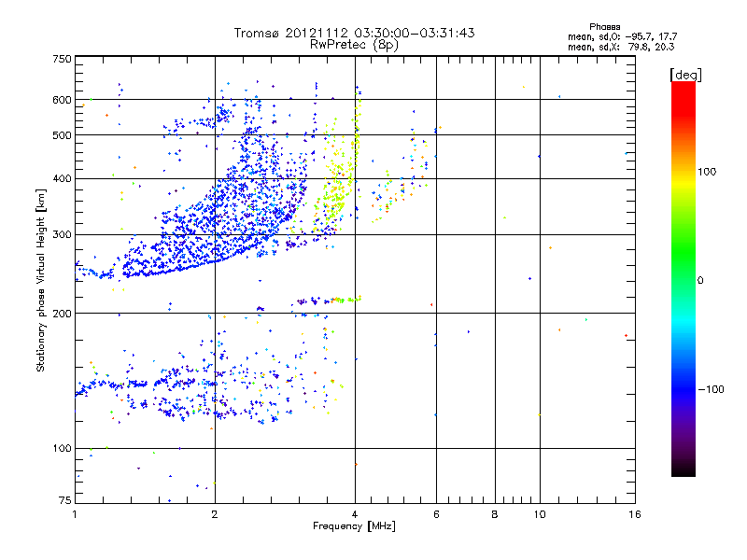This screenshot has width=747, height=560.
Task: Click the 'Phases' heading at top right
Action: coord(604,27)
